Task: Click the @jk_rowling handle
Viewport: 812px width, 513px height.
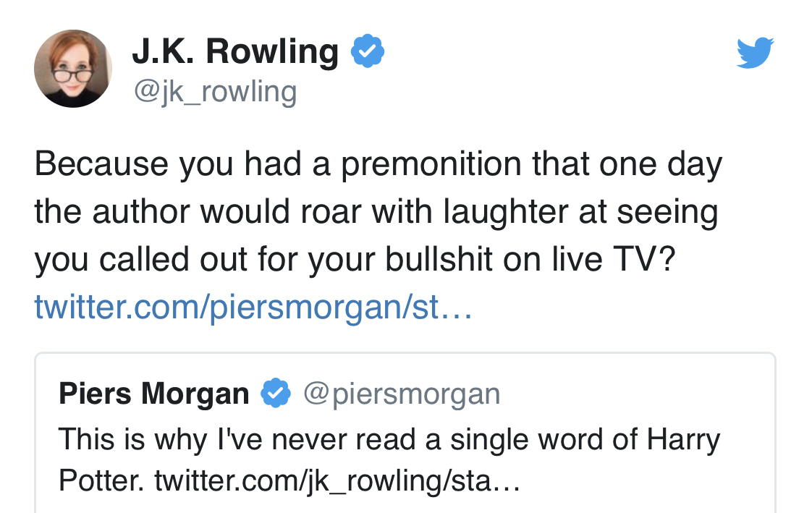Action: coord(214,92)
